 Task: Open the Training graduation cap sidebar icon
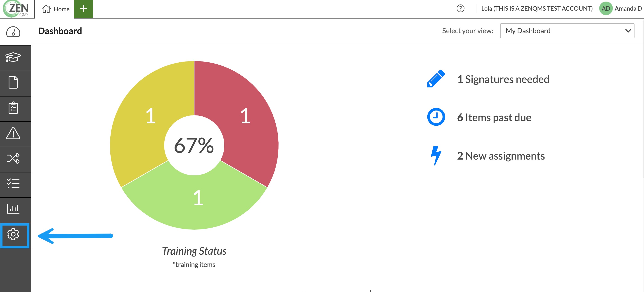pos(13,57)
